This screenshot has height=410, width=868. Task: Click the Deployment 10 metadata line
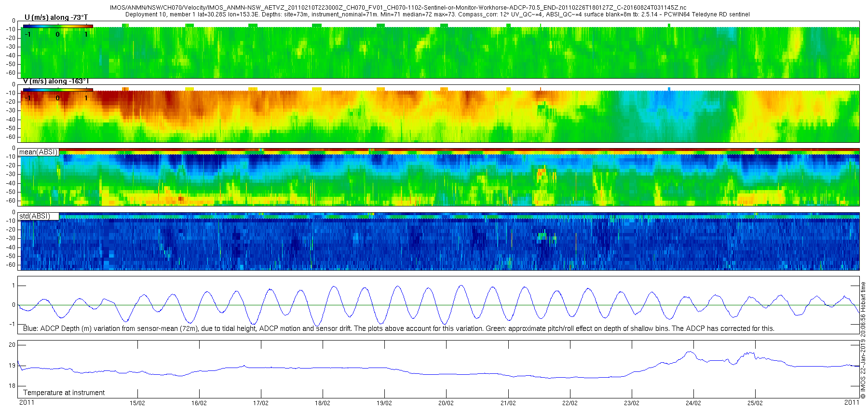coord(437,14)
